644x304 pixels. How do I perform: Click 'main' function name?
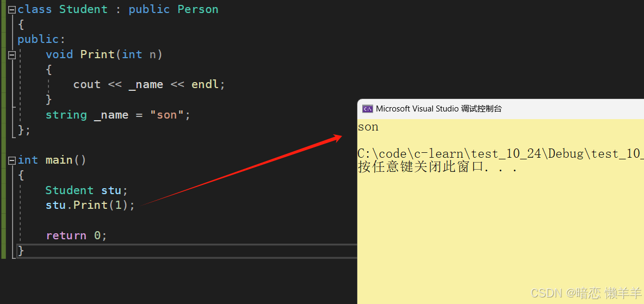[x=59, y=160]
